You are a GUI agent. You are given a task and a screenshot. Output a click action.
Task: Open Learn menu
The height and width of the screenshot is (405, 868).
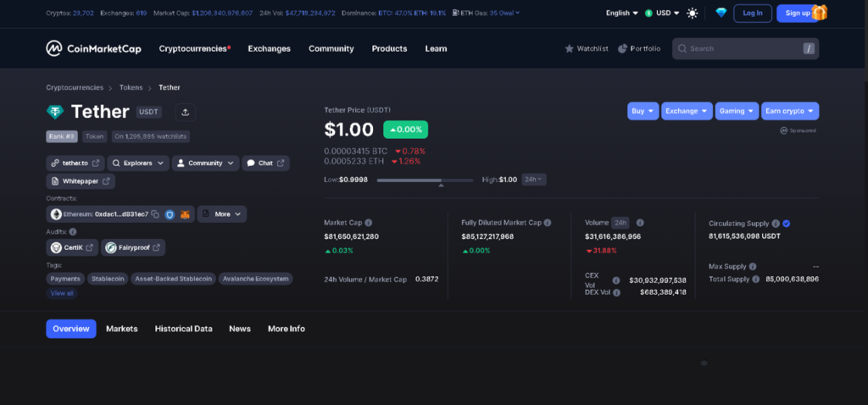click(x=436, y=48)
